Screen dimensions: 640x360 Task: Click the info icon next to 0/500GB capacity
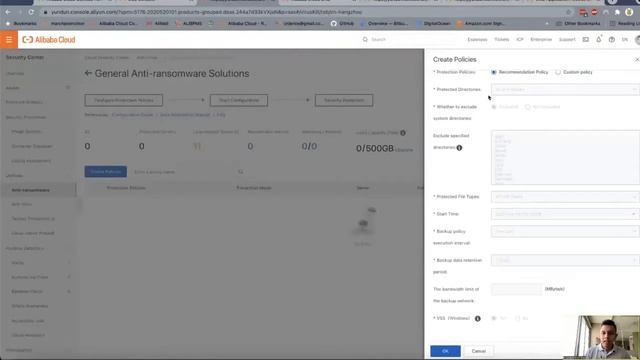403,133
